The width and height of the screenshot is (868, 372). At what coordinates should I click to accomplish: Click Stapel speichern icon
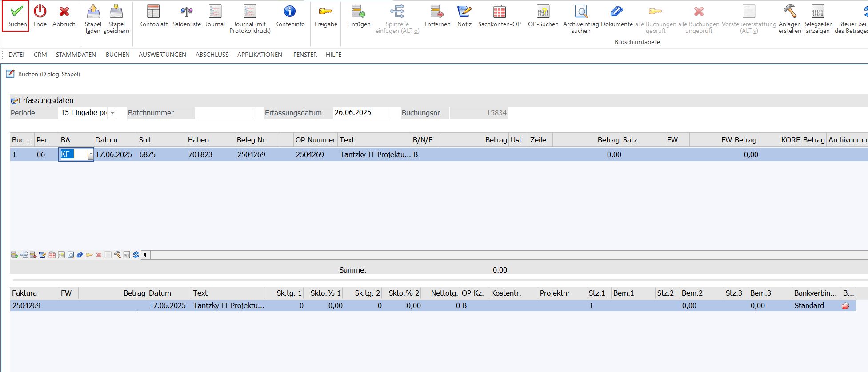tap(116, 12)
